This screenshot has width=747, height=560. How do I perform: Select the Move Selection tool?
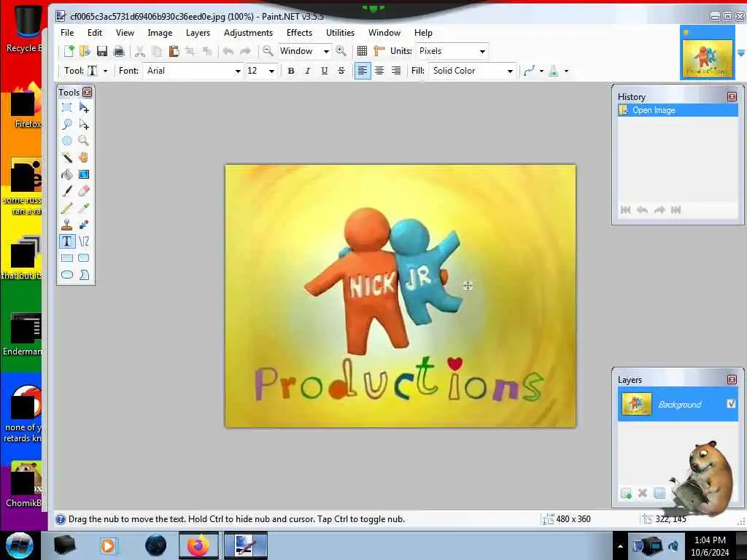(x=84, y=124)
